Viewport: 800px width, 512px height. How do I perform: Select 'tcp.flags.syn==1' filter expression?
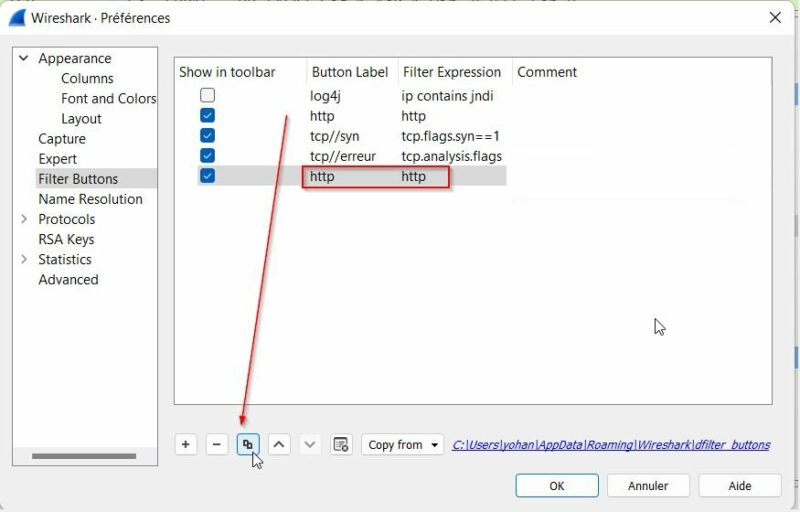[x=450, y=136]
